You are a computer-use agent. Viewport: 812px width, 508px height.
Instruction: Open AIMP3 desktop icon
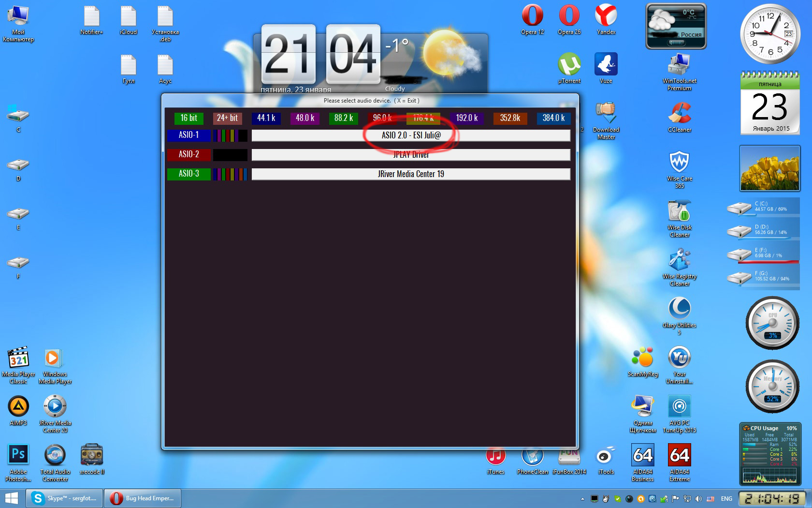pos(18,410)
